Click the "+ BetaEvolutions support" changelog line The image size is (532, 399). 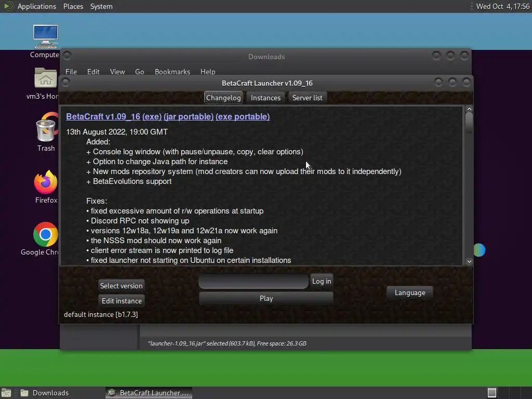pyautogui.click(x=129, y=181)
